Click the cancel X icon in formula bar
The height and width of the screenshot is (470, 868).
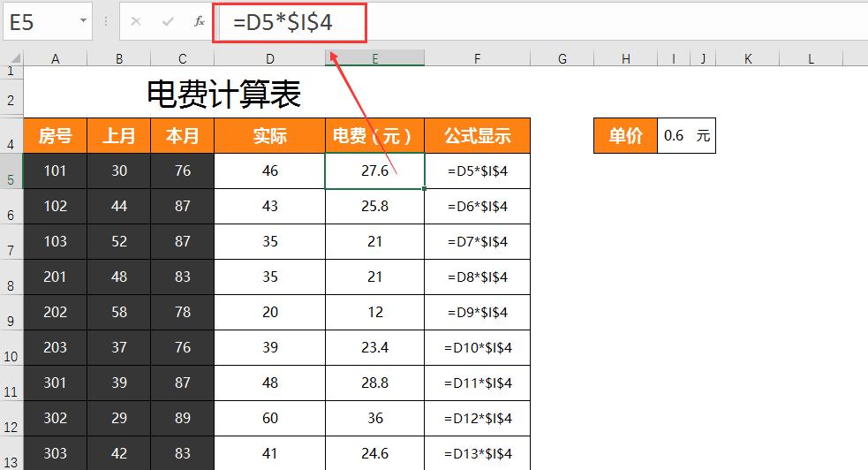(136, 21)
